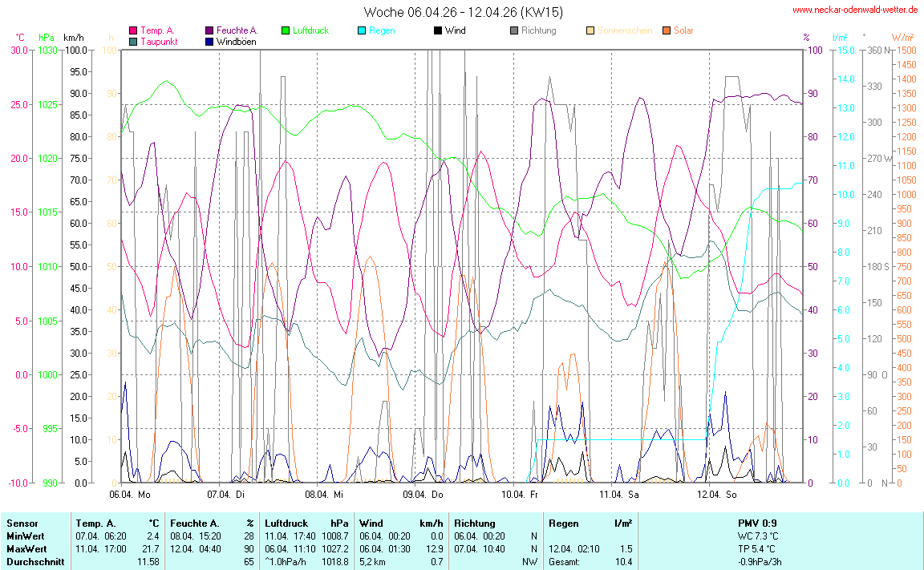
Task: Click the Durchschnitt row label
Action: click(x=34, y=562)
